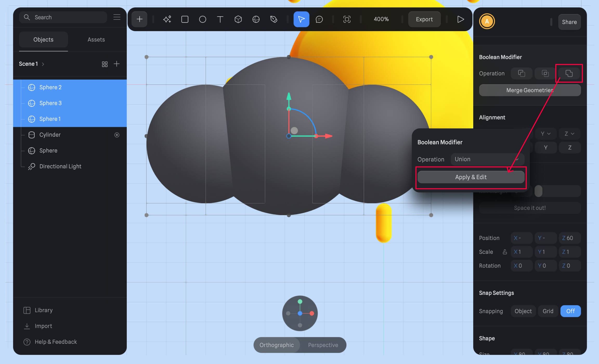
Task: Click the Merge Geometries button
Action: coord(530,90)
